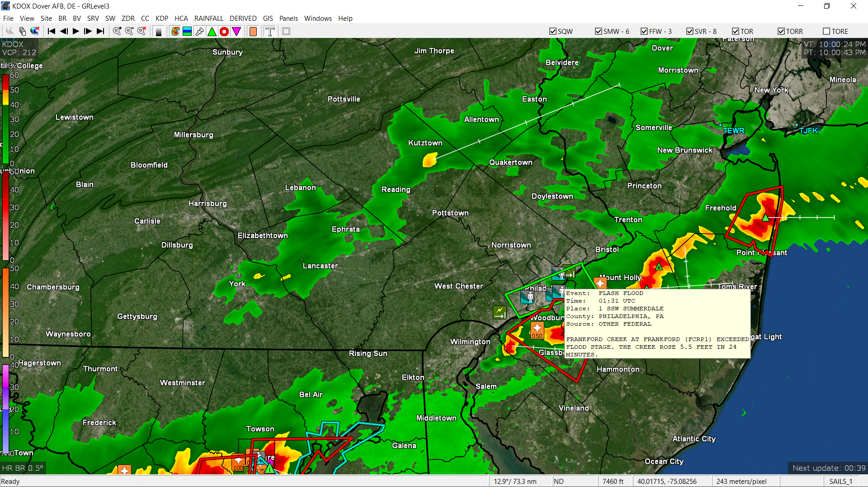Toggle the magenta inverted triangle TVS icon

coord(236,31)
